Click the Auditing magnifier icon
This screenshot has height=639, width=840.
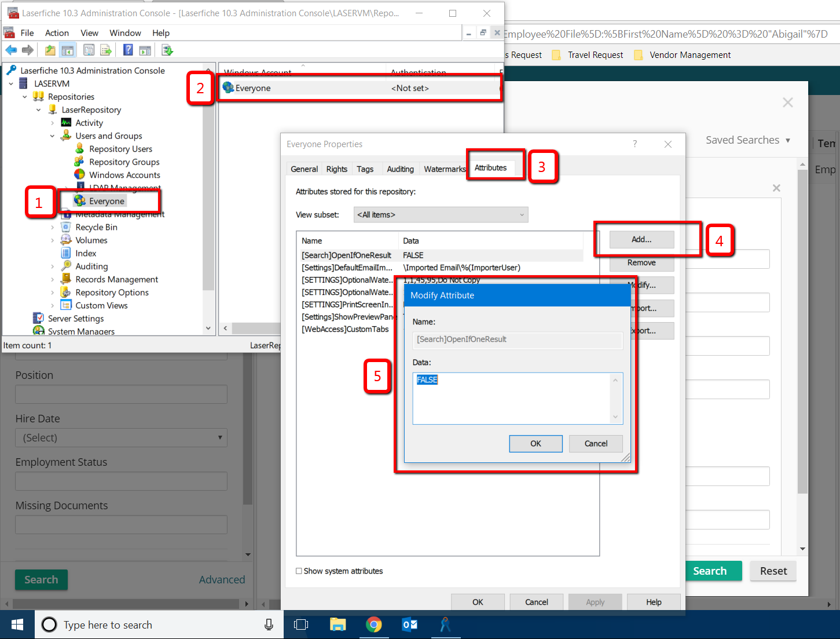click(66, 266)
